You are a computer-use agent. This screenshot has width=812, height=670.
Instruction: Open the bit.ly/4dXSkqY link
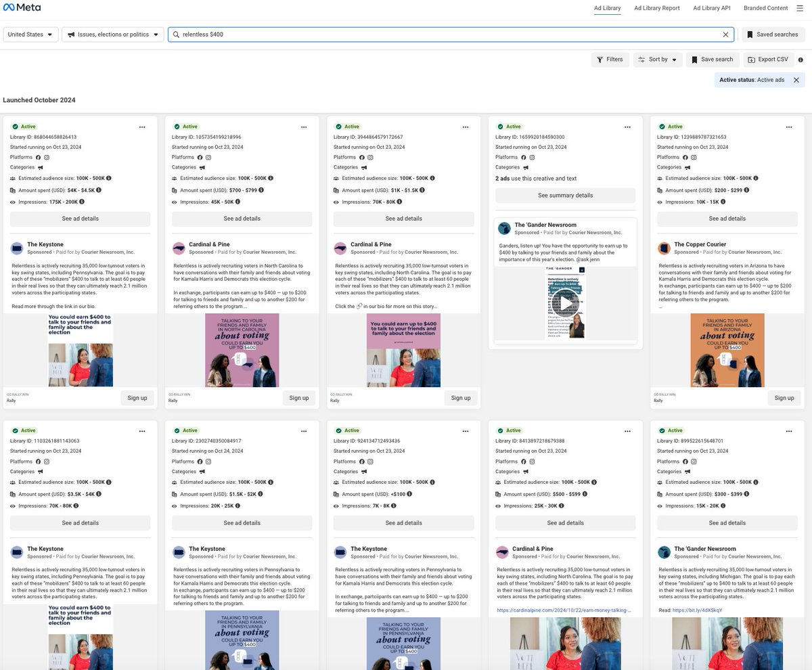coord(697,610)
